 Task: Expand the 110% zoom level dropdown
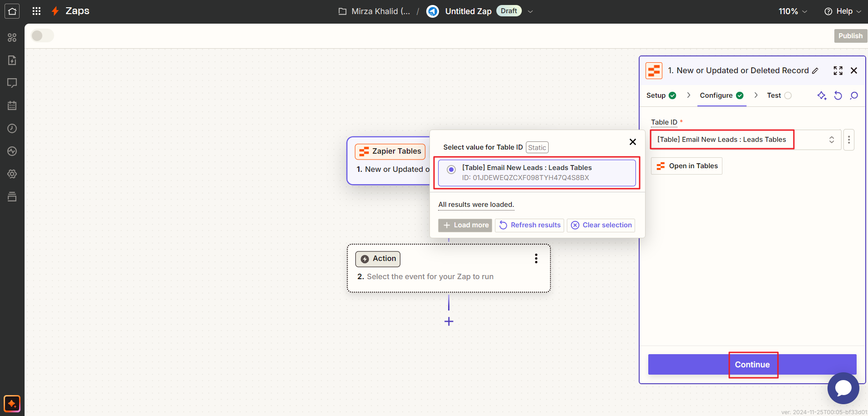click(792, 11)
